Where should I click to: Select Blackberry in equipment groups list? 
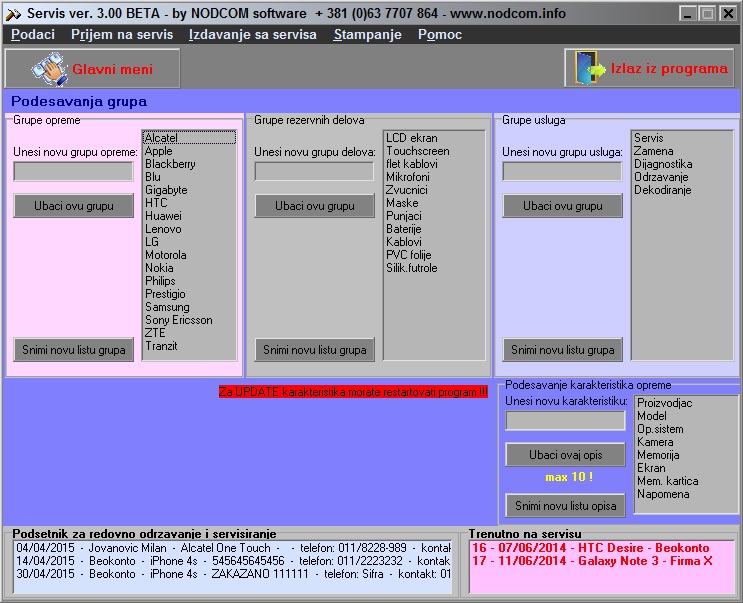click(189, 164)
